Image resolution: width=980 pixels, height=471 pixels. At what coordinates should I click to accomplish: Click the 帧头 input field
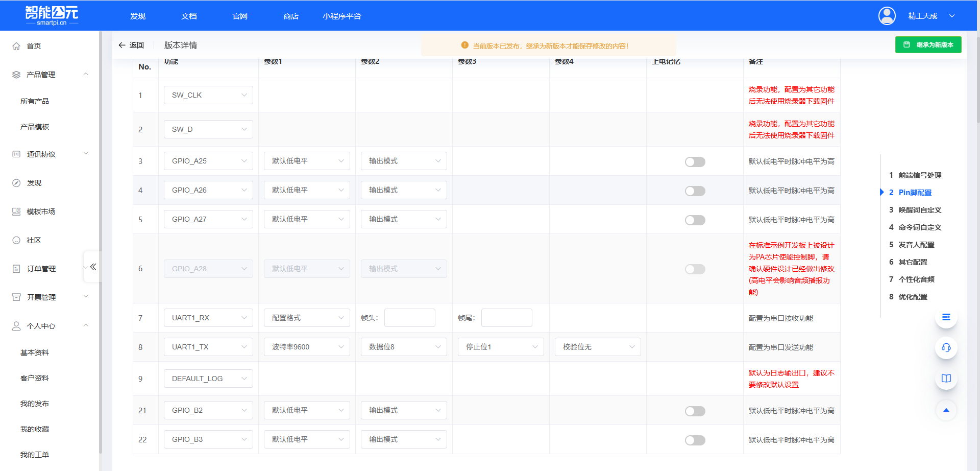tap(409, 318)
